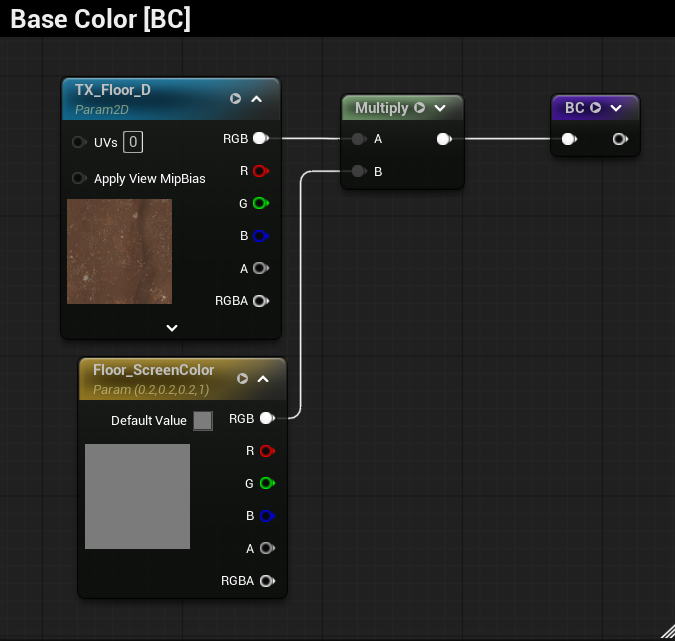The image size is (675, 641).
Task: Click the Floor_ScreenColor blue B output pin
Action: (x=267, y=516)
